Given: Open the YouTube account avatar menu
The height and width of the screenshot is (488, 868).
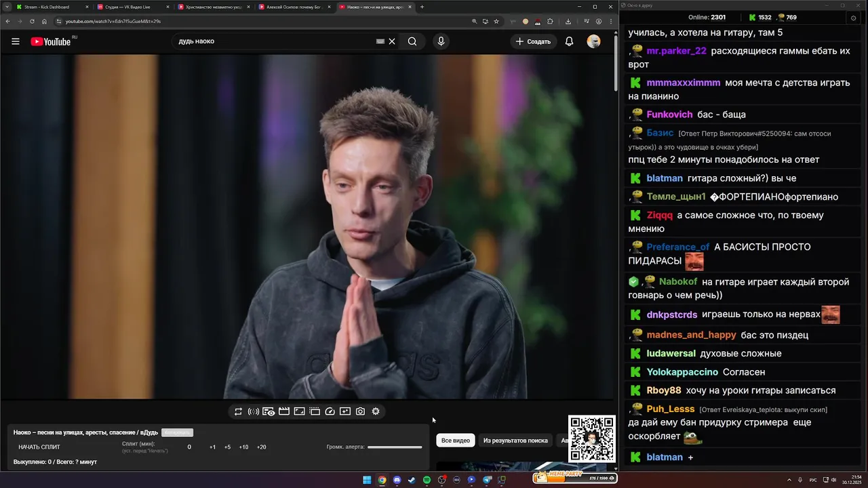Looking at the screenshot, I should (x=593, y=41).
